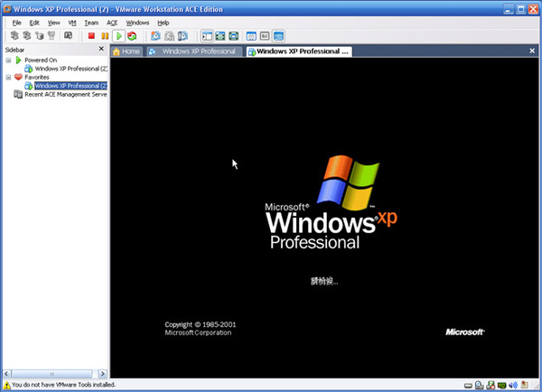Screen dimensions: 542x392
Task: Open the Edit menu
Action: coord(34,23)
